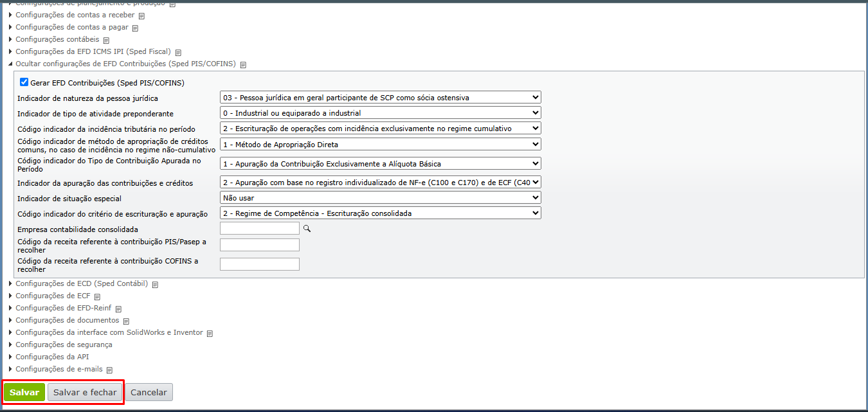The height and width of the screenshot is (412, 868).
Task: Open Indicador de natureza da pessoa jurídica dropdown
Action: pos(380,97)
